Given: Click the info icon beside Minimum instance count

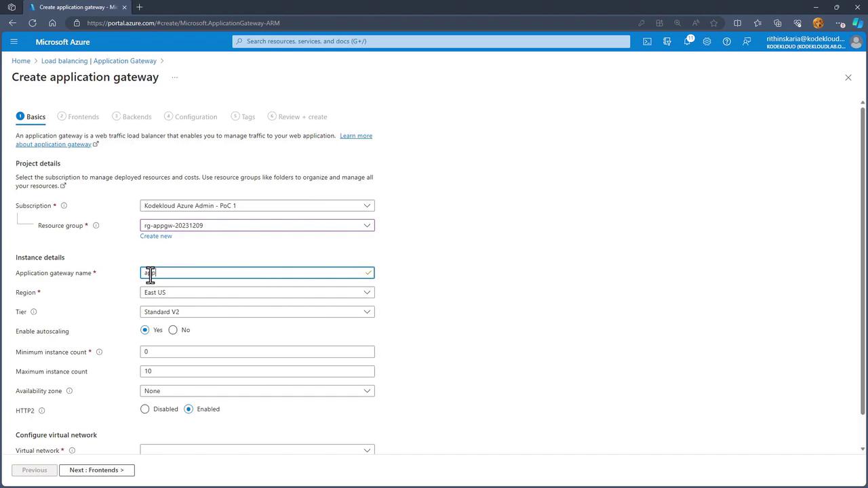Looking at the screenshot, I should [99, 352].
